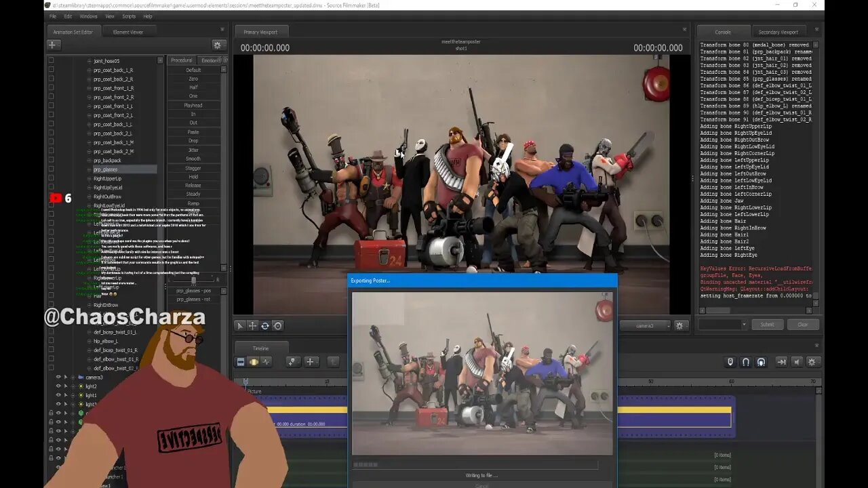The image size is (868, 488).
Task: Tick the checkbox beside prp_coat_back_1_R
Action: (51, 70)
